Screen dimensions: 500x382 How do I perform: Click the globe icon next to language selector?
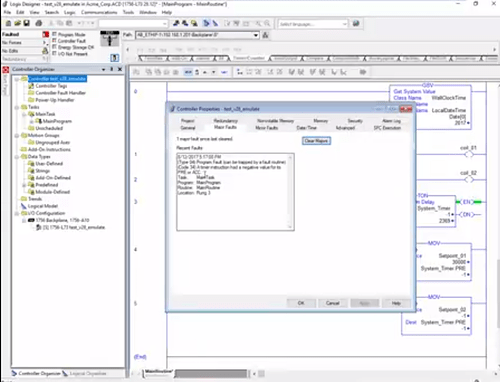(356, 23)
